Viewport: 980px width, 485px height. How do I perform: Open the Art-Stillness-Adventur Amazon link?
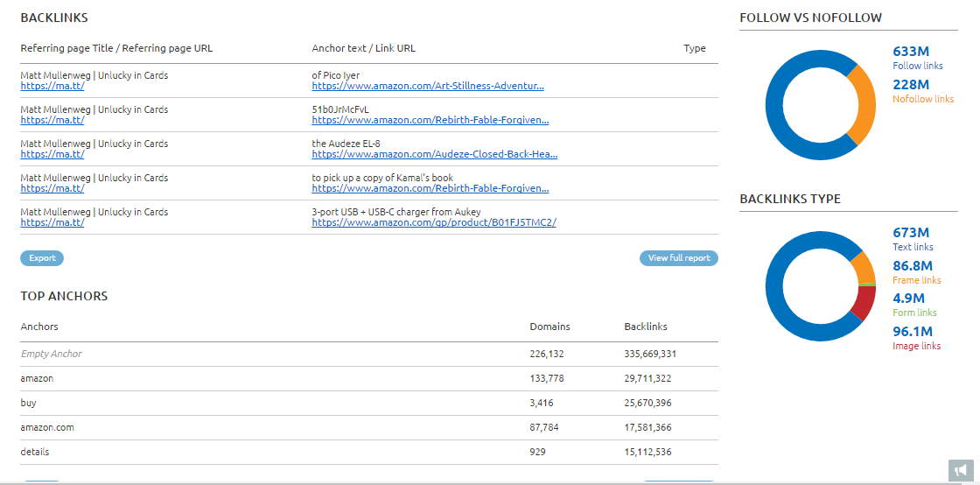[428, 87]
